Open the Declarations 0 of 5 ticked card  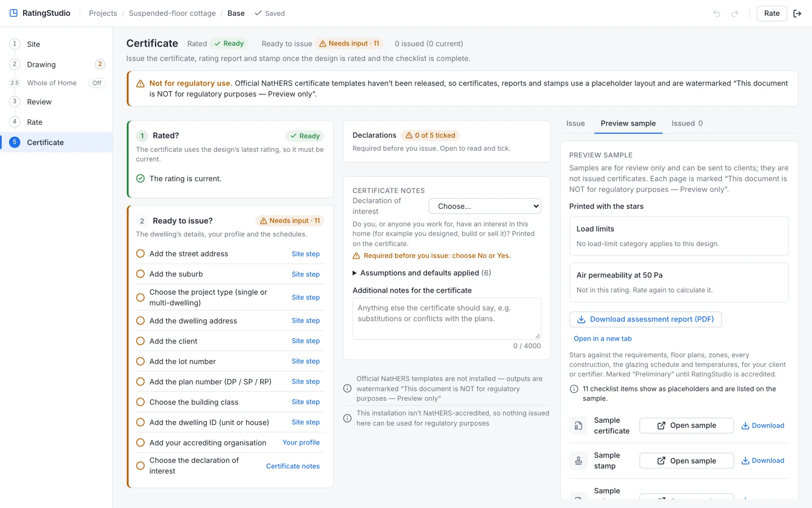coord(447,141)
